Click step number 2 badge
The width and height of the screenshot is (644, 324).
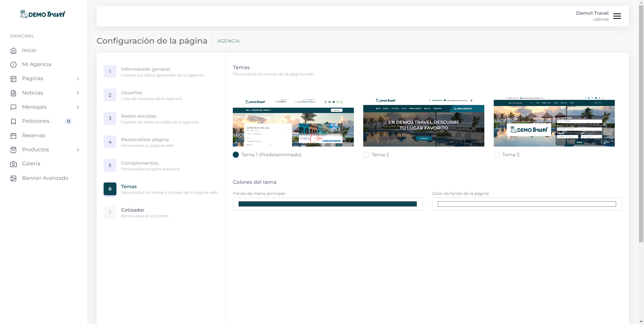[x=110, y=95]
